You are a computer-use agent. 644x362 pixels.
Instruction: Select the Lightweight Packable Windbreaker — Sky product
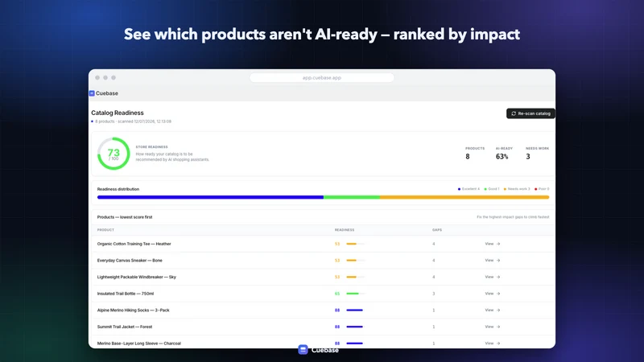[x=136, y=277]
